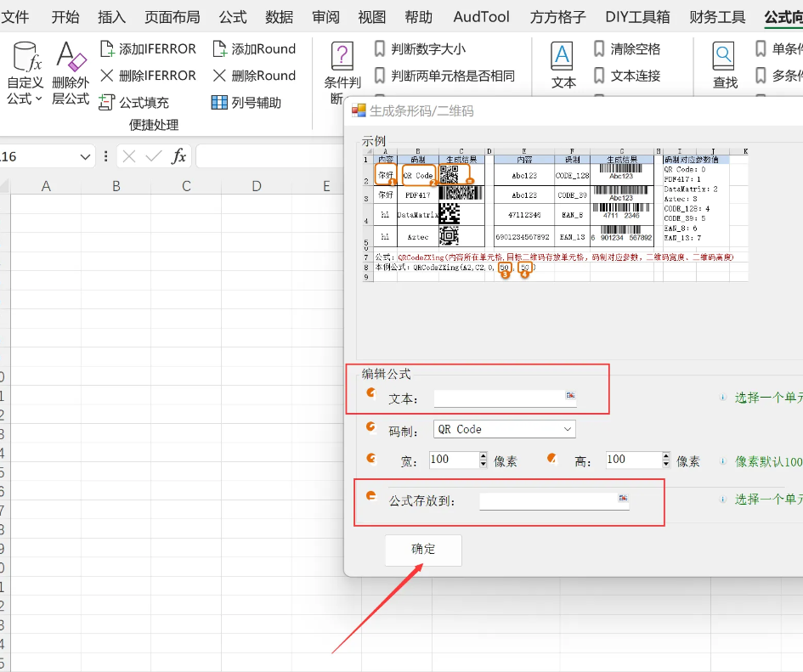Click the formula bar cancel X icon
The width and height of the screenshot is (803, 672).
pyautogui.click(x=129, y=156)
